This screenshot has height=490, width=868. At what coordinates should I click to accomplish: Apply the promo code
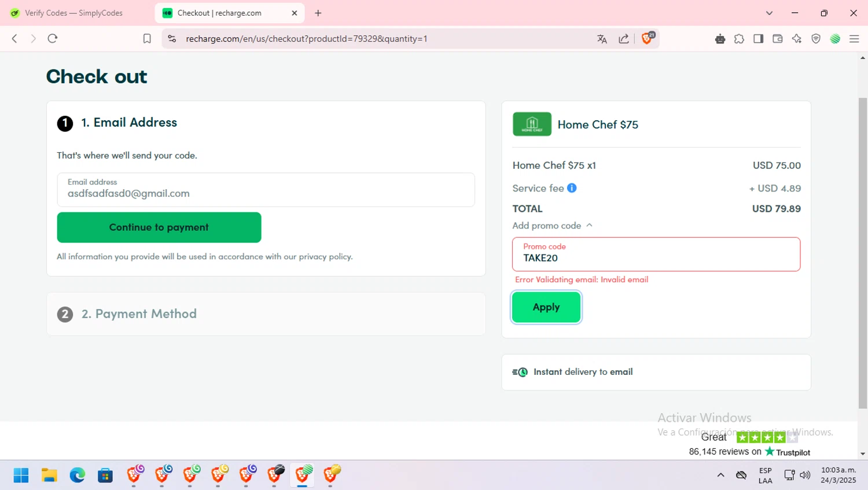tap(546, 307)
